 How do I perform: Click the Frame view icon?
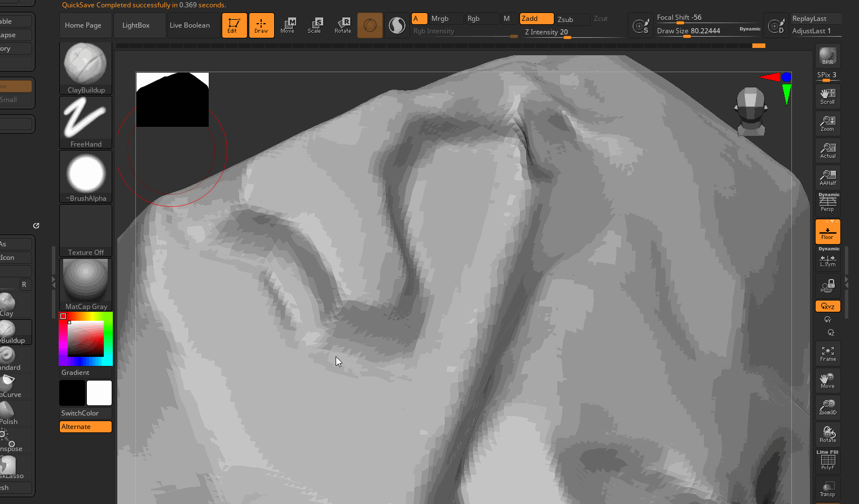(x=827, y=353)
